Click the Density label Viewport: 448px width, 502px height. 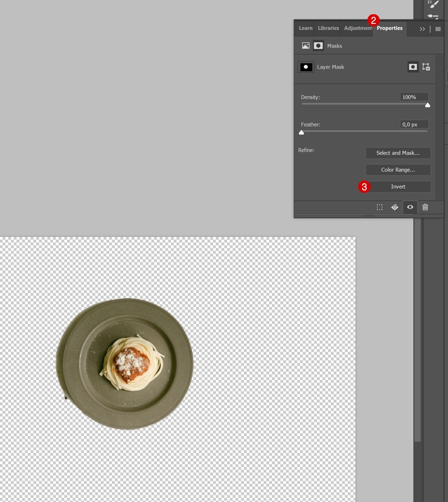pos(311,97)
